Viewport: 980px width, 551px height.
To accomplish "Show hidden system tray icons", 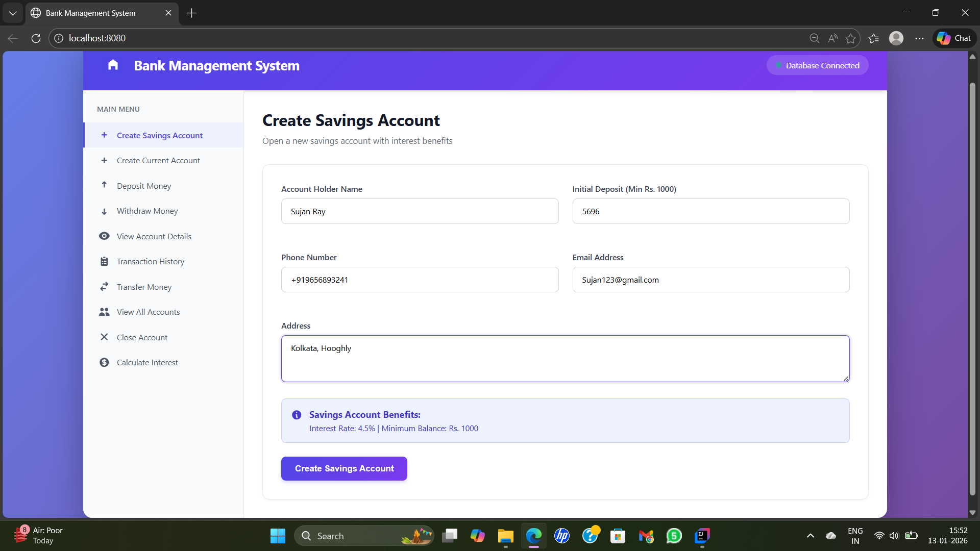I will coord(810,536).
